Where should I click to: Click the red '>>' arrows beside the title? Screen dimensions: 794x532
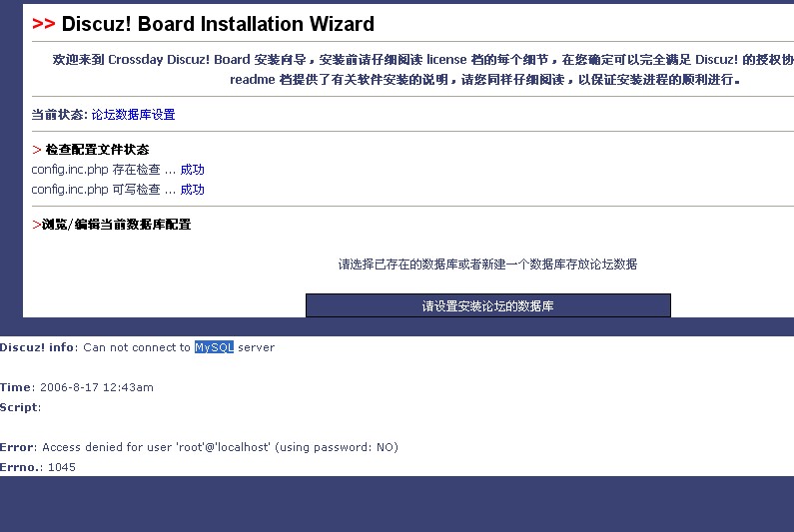[x=44, y=24]
